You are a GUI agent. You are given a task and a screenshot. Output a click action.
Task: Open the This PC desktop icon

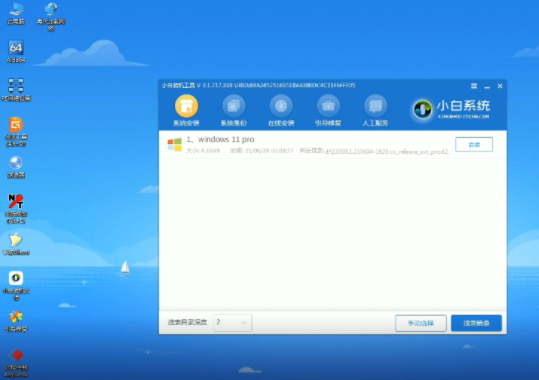point(16,14)
